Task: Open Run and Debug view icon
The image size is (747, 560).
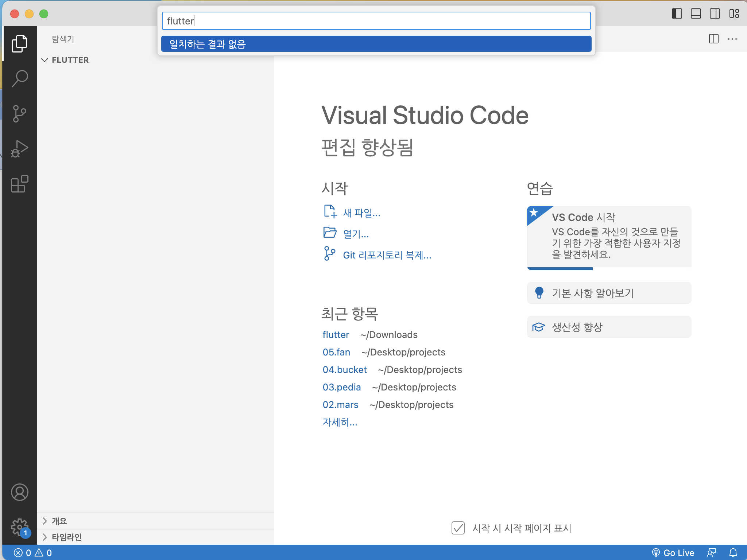Action: point(20,149)
